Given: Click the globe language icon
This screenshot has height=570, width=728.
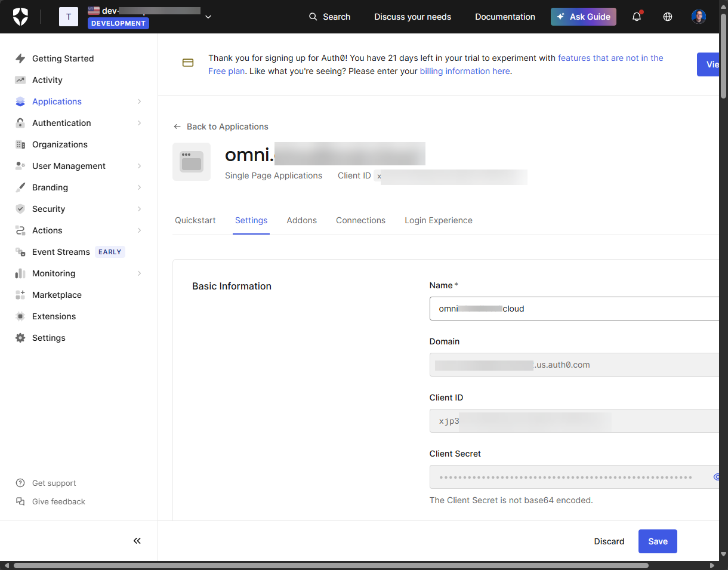Looking at the screenshot, I should pyautogui.click(x=668, y=17).
